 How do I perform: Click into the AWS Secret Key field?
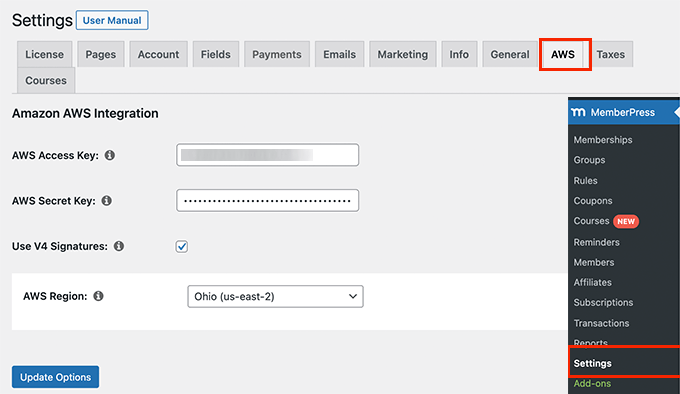(x=268, y=201)
